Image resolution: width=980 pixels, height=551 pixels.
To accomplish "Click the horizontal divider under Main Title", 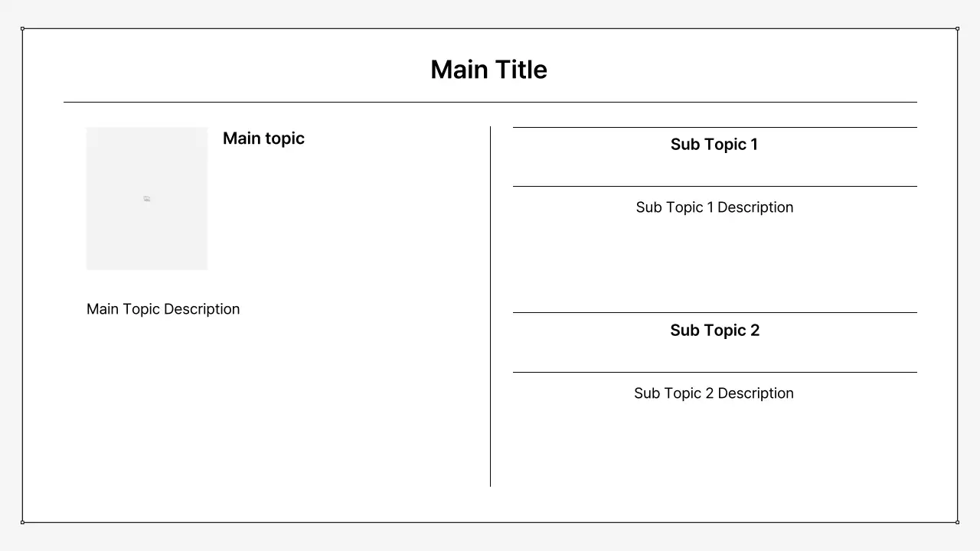I will coord(490,102).
